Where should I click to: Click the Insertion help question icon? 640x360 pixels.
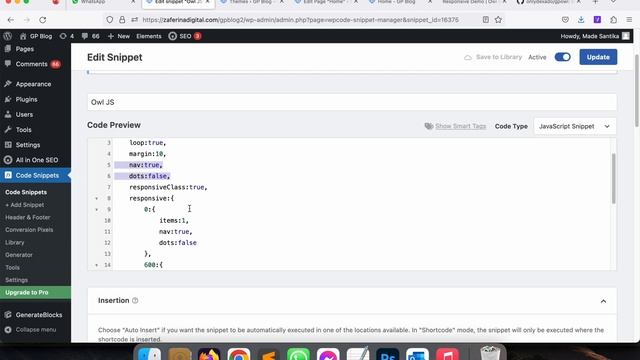[x=135, y=300]
